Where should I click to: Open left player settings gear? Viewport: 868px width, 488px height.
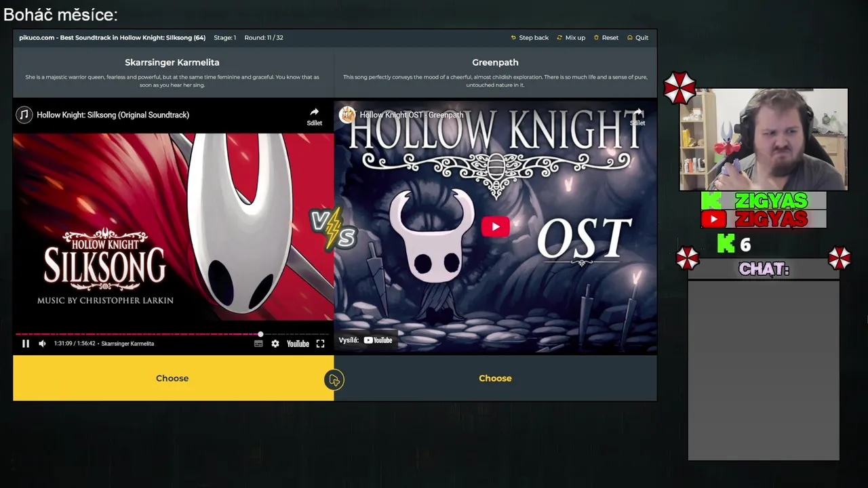click(x=275, y=344)
